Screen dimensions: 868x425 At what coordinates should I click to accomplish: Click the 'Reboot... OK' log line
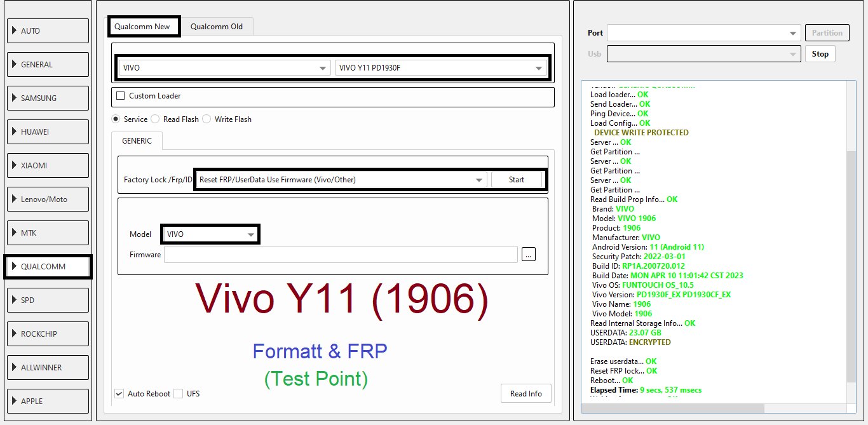tap(612, 381)
